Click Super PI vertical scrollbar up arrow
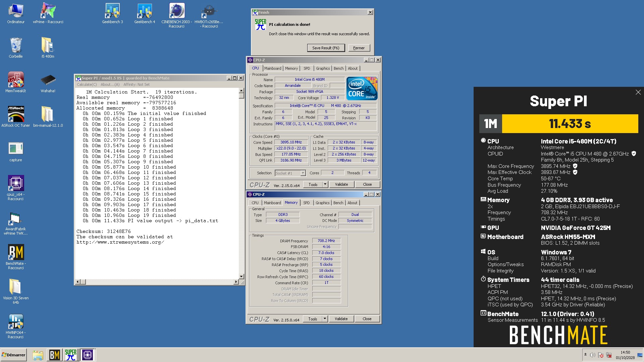The height and width of the screenshot is (362, 644). point(241,91)
